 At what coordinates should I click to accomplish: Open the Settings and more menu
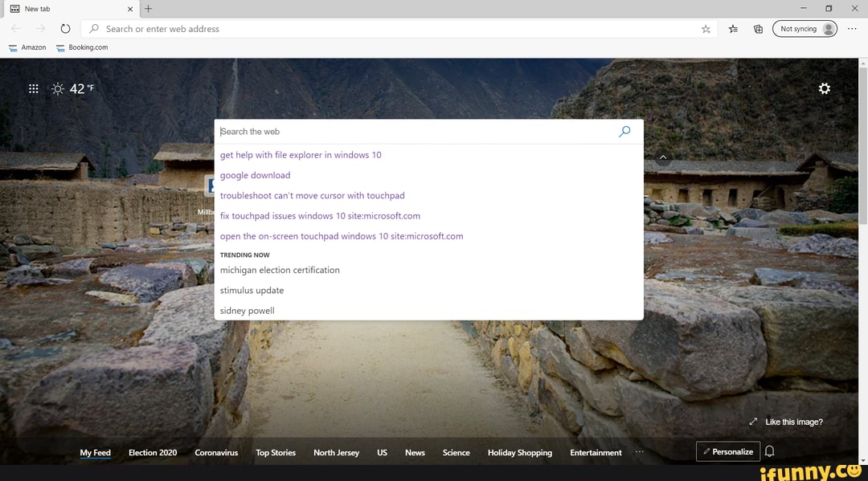coord(852,29)
